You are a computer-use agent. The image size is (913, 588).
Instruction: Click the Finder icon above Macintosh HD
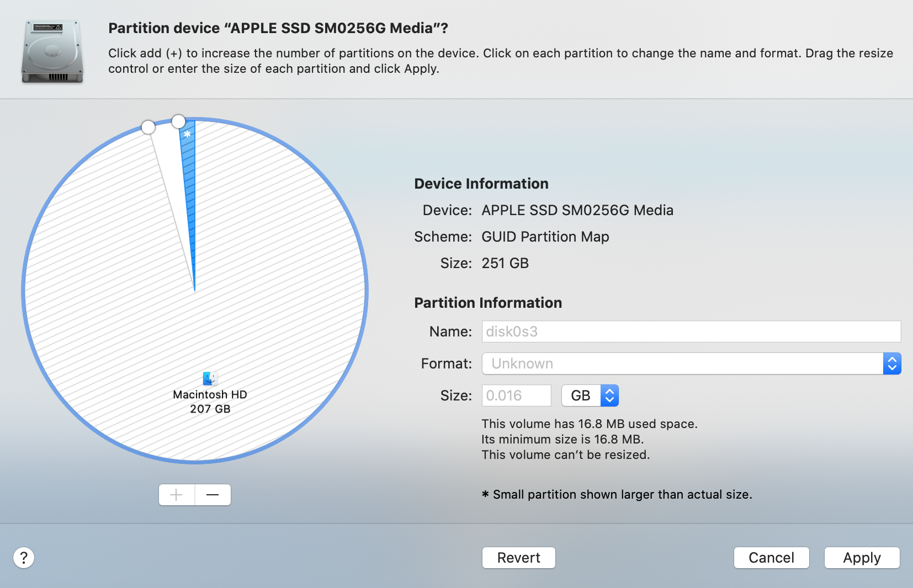[x=210, y=378]
